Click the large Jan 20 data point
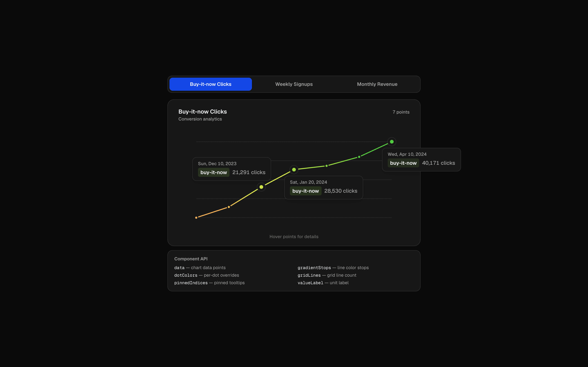Image resolution: width=588 pixels, height=367 pixels. [x=294, y=170]
